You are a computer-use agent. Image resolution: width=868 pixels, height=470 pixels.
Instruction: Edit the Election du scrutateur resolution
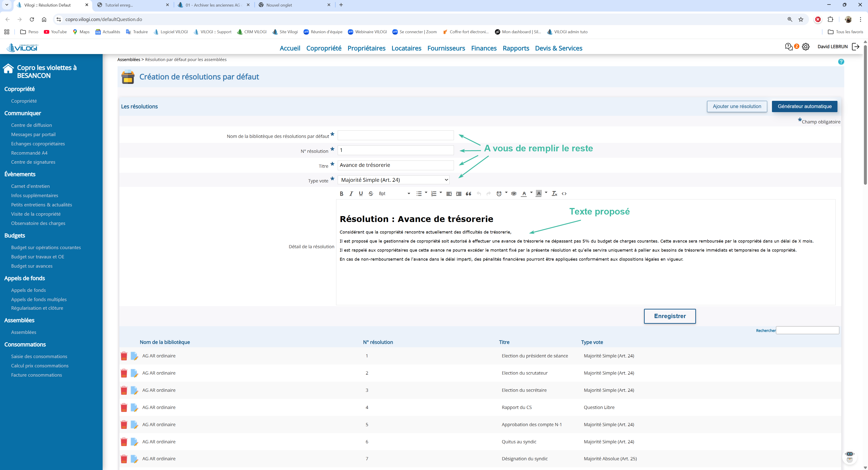point(134,373)
